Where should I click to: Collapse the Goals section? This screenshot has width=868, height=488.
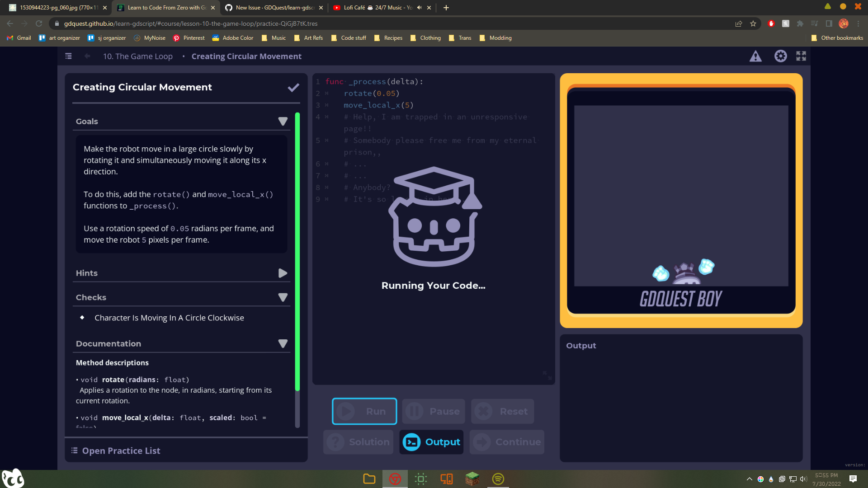pos(283,121)
